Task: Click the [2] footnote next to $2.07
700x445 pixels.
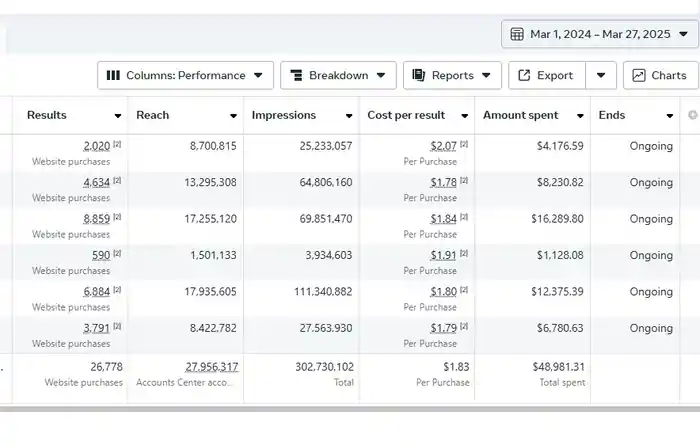Action: (464, 144)
